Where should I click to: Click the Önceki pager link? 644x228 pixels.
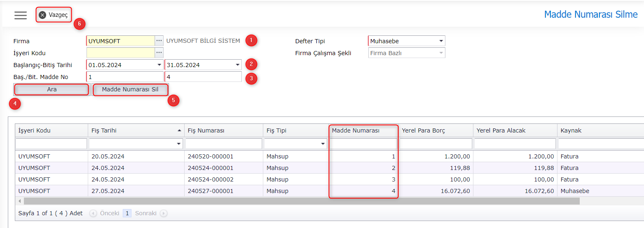pos(110,213)
